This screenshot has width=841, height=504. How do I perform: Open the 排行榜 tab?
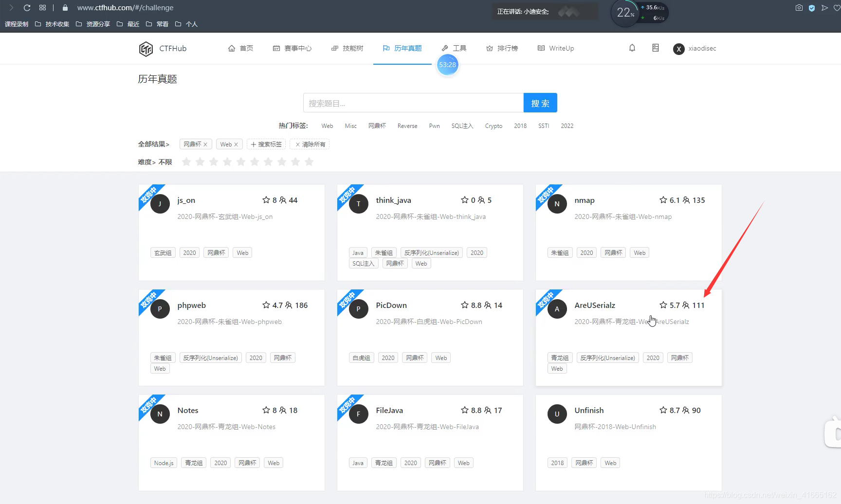tap(502, 48)
